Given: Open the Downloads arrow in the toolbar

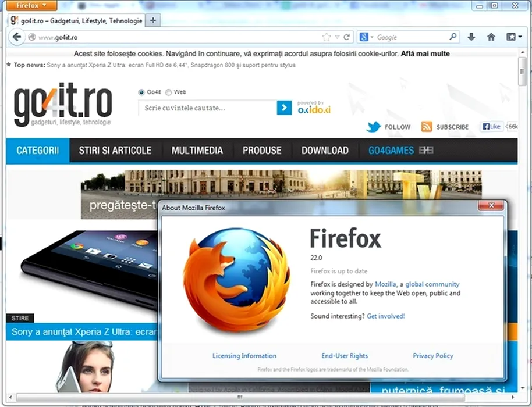Looking at the screenshot, I should [x=471, y=37].
